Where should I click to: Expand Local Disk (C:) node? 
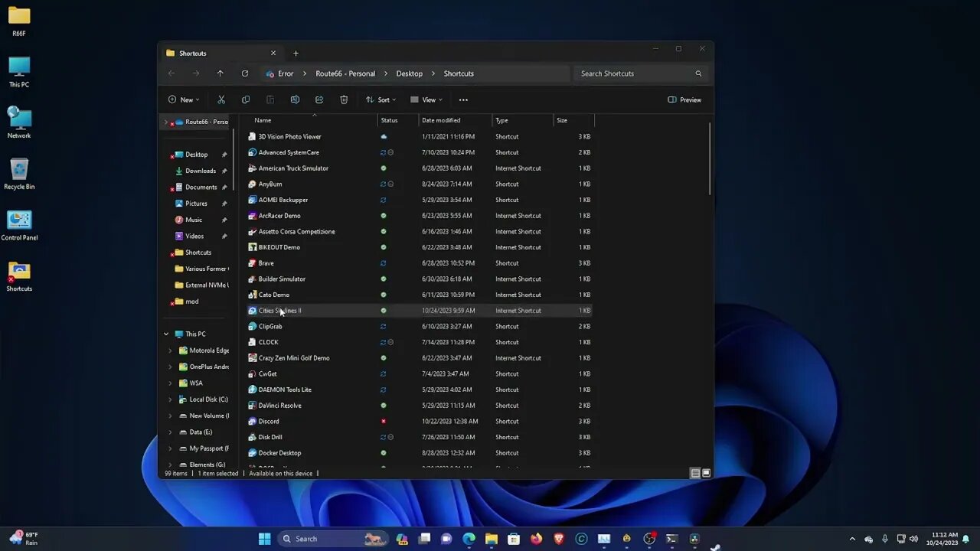click(x=170, y=399)
